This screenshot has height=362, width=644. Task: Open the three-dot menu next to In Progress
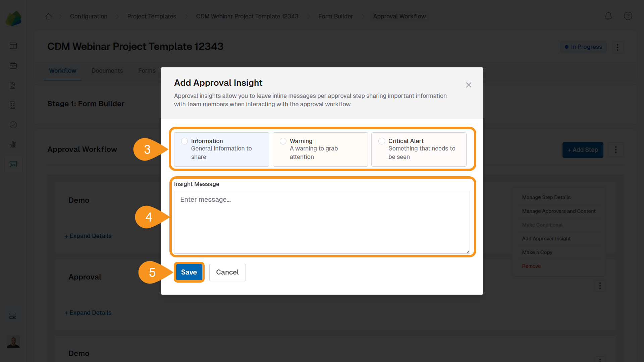coord(618,47)
